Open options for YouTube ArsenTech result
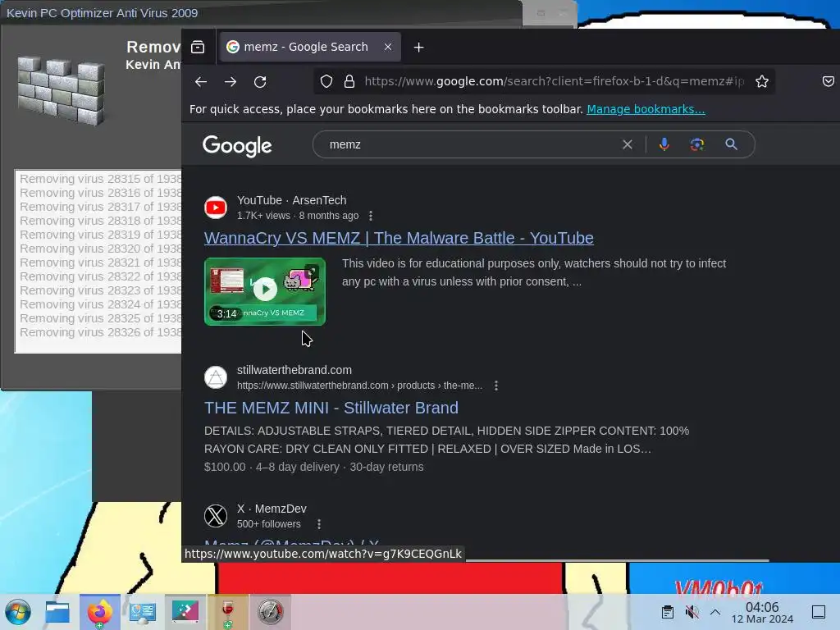The width and height of the screenshot is (840, 630). click(371, 216)
